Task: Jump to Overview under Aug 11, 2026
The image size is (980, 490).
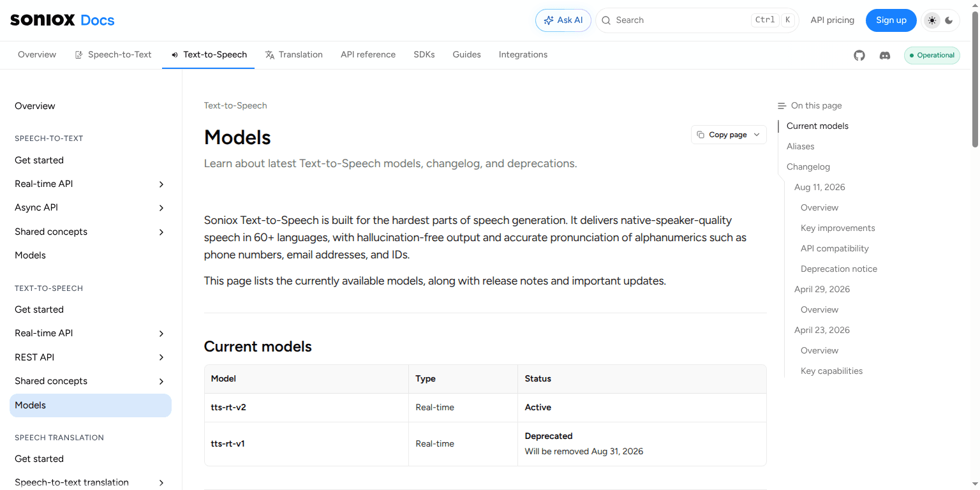Action: point(819,208)
